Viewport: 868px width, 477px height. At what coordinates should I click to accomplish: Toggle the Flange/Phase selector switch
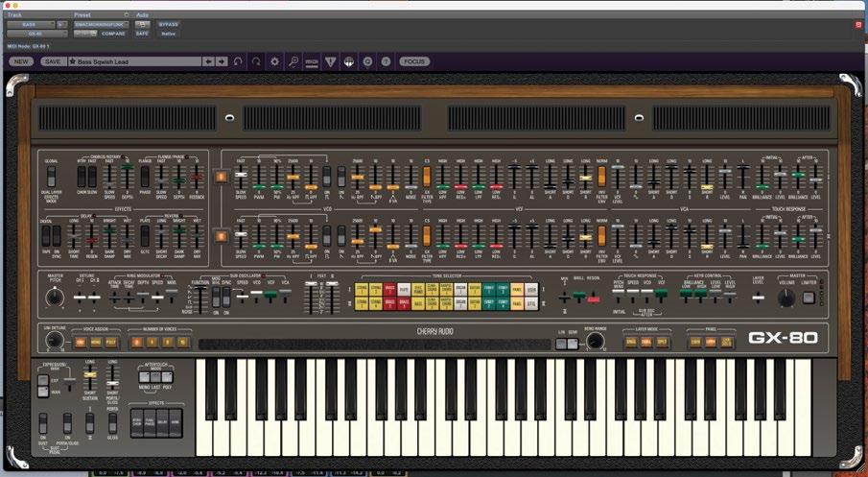tap(145, 177)
